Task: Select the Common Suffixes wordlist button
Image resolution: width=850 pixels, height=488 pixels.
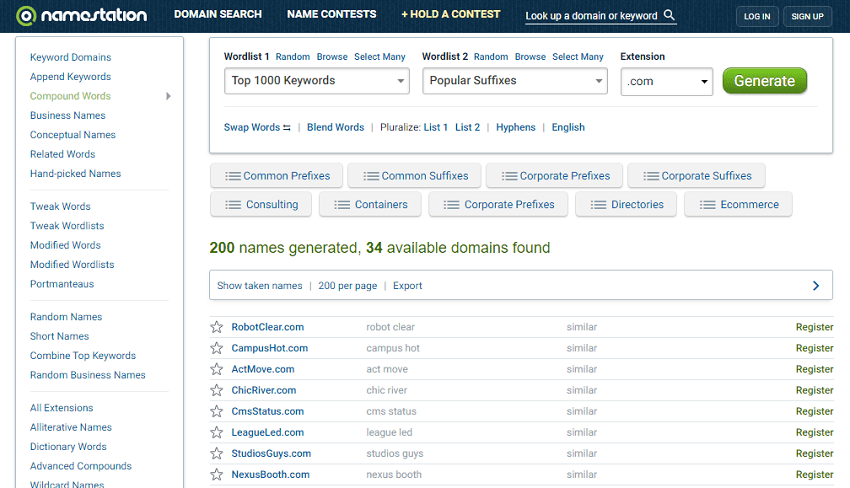Action: [415, 176]
